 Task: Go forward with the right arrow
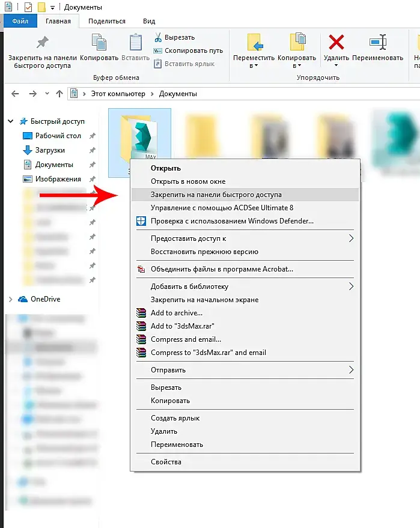point(32,94)
